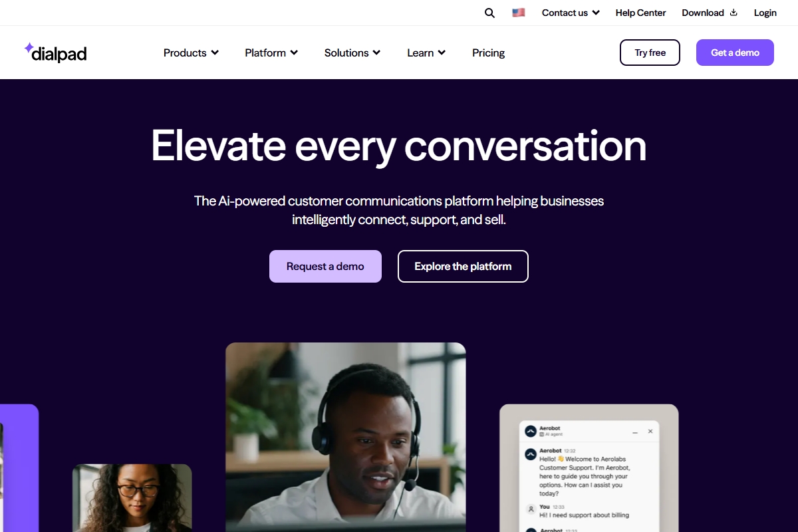Open the search magnifier icon

489,13
